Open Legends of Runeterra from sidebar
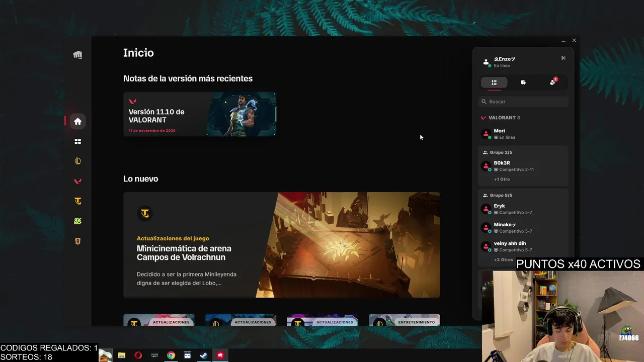Screen dimensions: 644x362 click(x=77, y=241)
